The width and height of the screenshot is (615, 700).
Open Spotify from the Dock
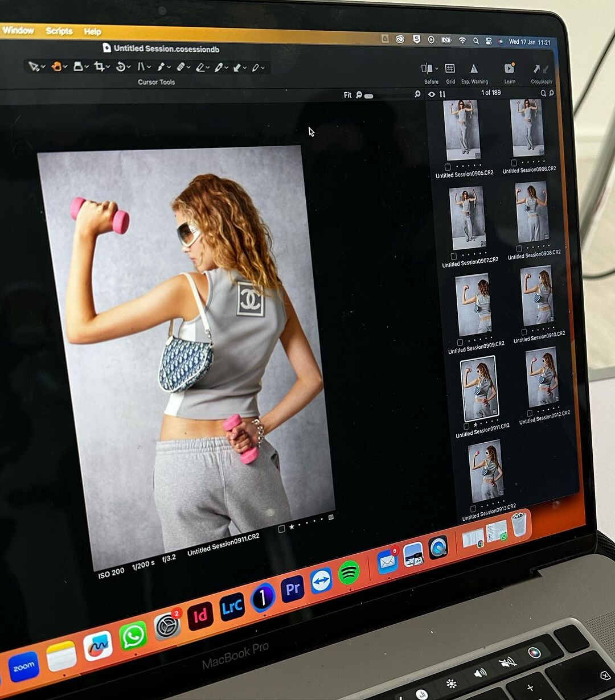pos(349,573)
